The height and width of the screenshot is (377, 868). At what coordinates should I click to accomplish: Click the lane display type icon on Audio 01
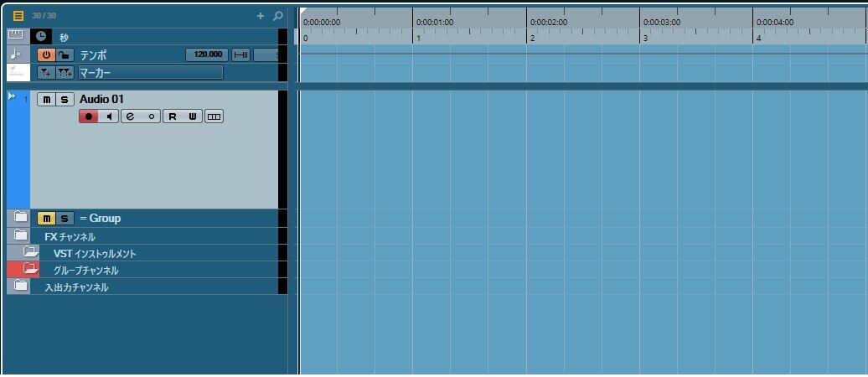(x=214, y=116)
